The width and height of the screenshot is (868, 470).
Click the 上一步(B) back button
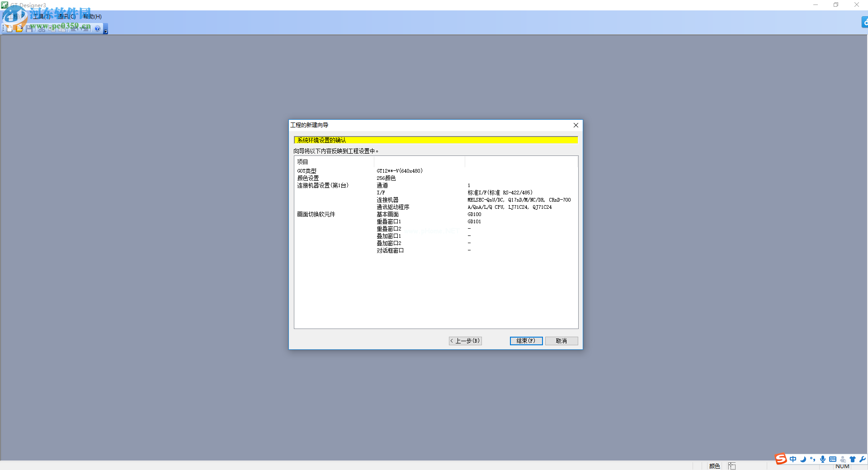click(x=465, y=341)
